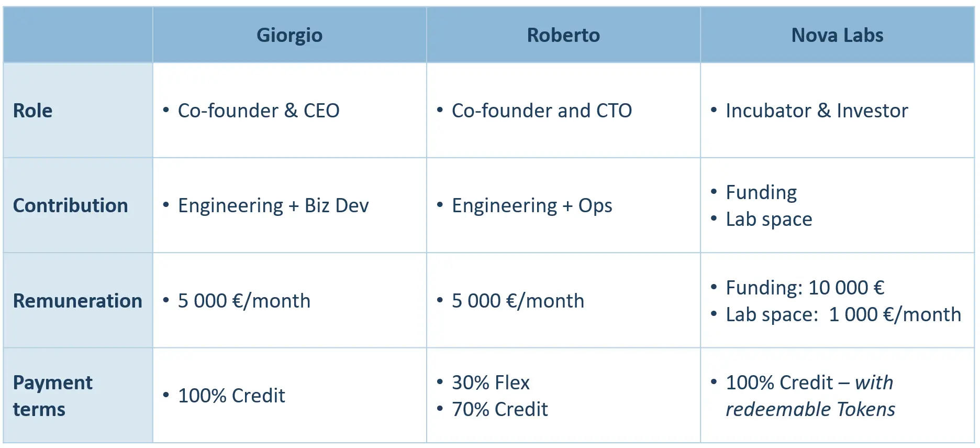Select the 'Co-founder and CTO' text

point(542,111)
